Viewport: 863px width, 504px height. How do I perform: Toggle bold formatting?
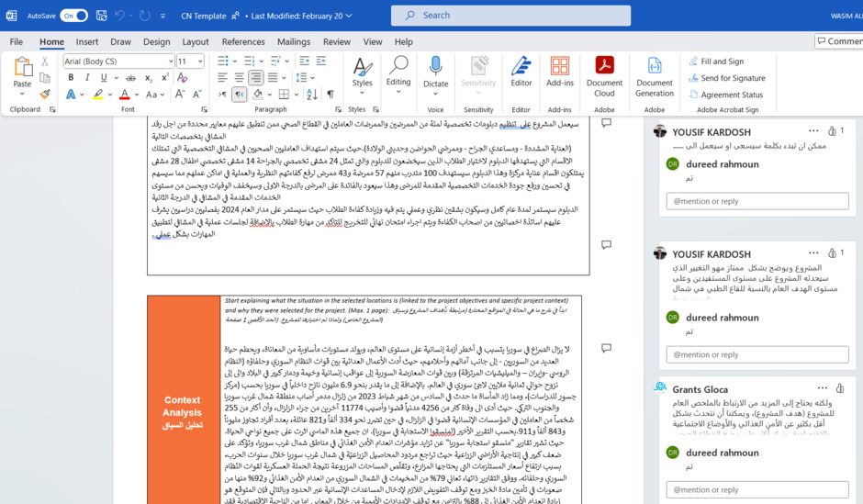tap(71, 78)
